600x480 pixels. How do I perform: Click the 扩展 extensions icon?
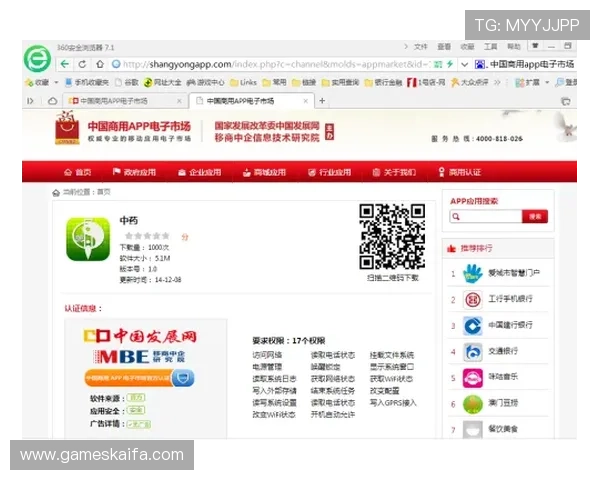pos(519,82)
